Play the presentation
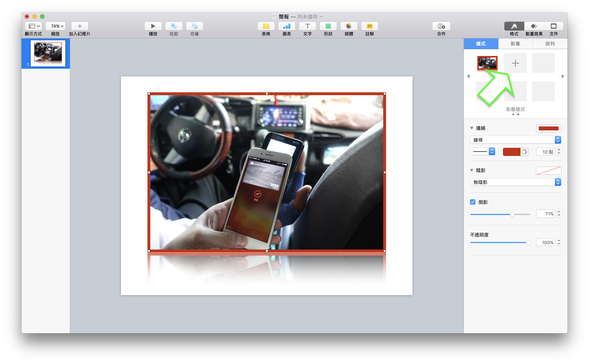 153,26
